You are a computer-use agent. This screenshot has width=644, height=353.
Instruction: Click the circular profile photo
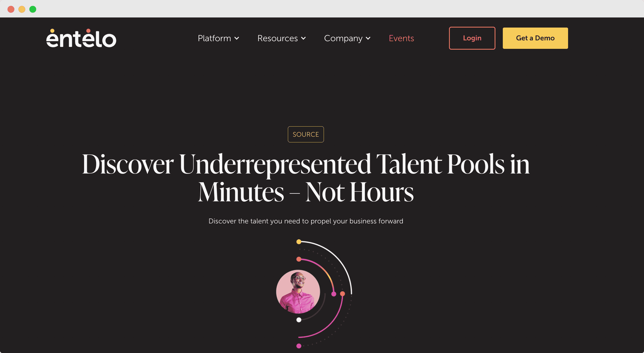(298, 292)
